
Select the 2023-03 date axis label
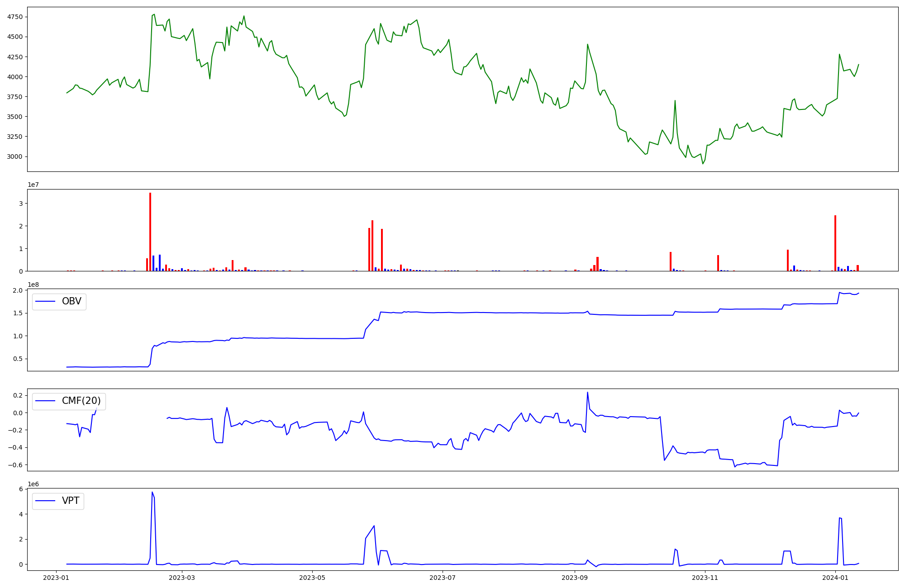point(182,578)
